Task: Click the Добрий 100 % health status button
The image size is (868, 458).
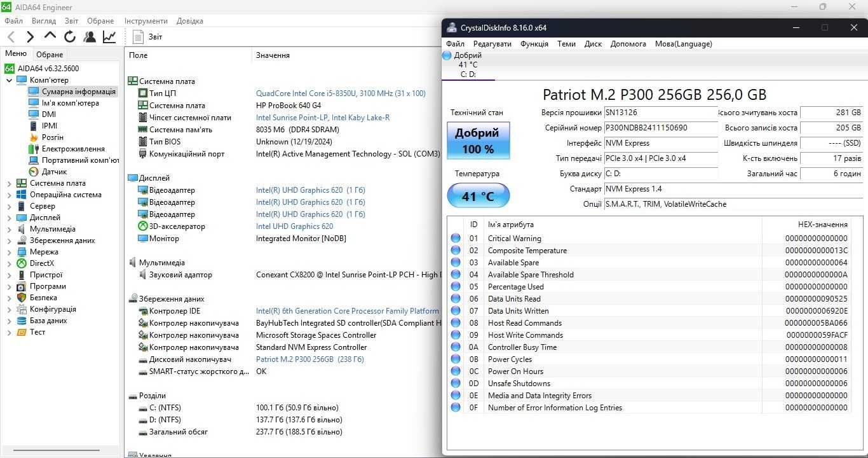Action: (x=478, y=141)
